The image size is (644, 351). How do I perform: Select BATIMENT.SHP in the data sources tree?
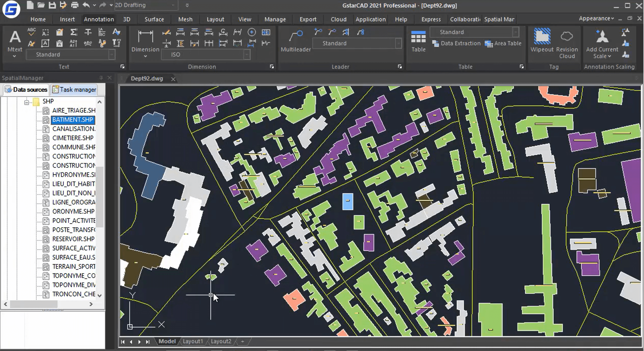(73, 120)
